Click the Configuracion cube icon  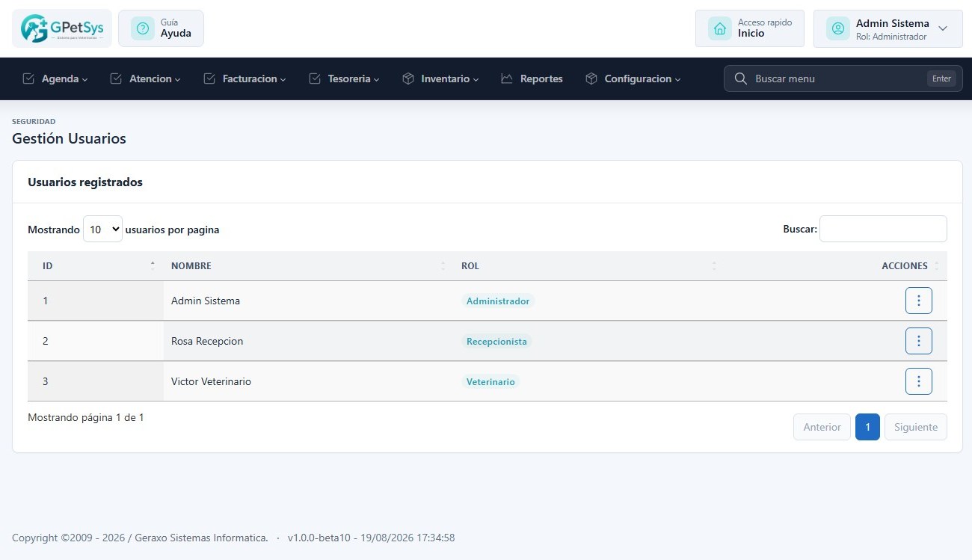coord(591,79)
